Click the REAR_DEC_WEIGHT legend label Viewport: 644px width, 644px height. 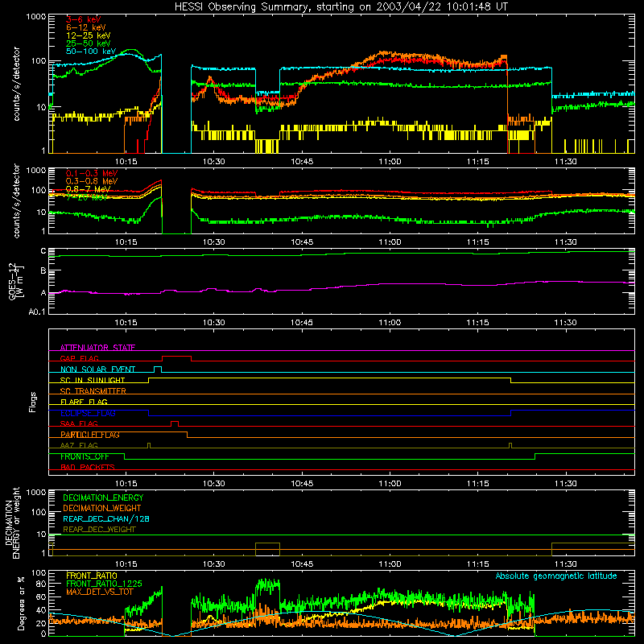[99, 530]
